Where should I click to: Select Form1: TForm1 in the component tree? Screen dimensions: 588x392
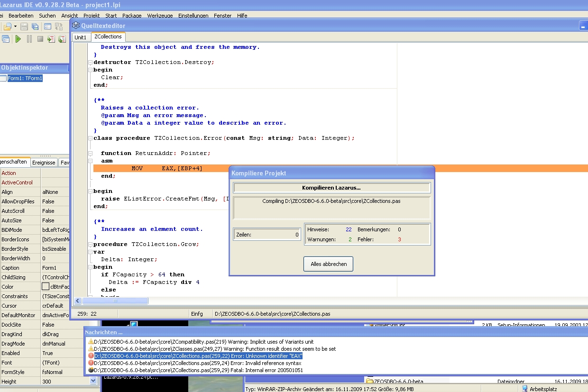pyautogui.click(x=25, y=78)
